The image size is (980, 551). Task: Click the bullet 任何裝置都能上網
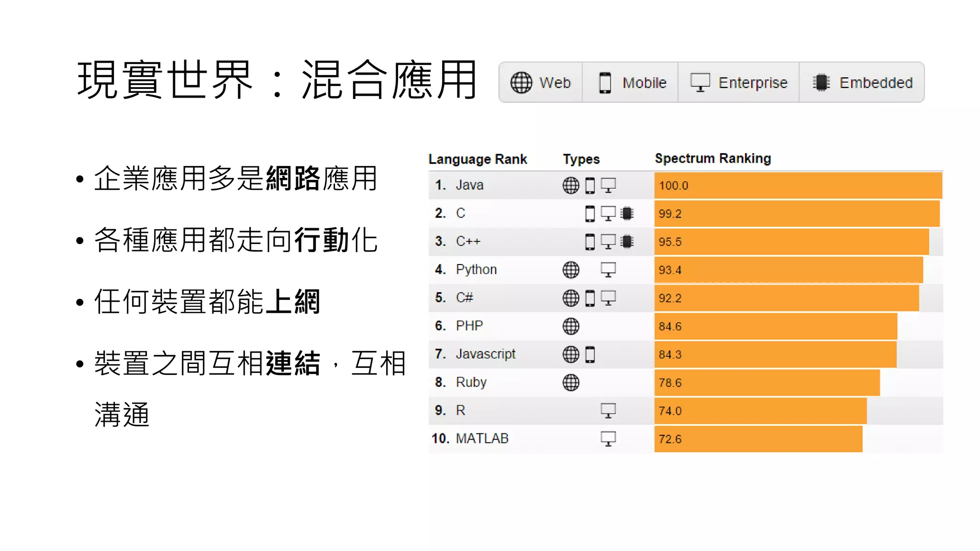[x=207, y=302]
